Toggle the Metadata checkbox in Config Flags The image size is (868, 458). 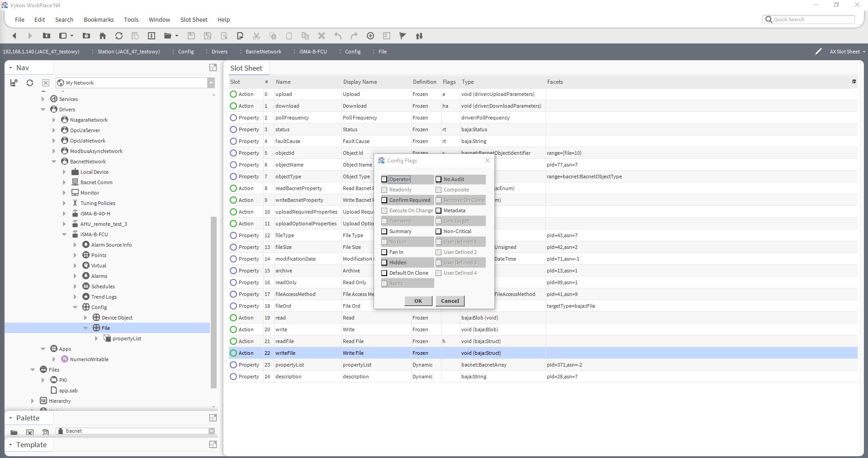(438, 210)
